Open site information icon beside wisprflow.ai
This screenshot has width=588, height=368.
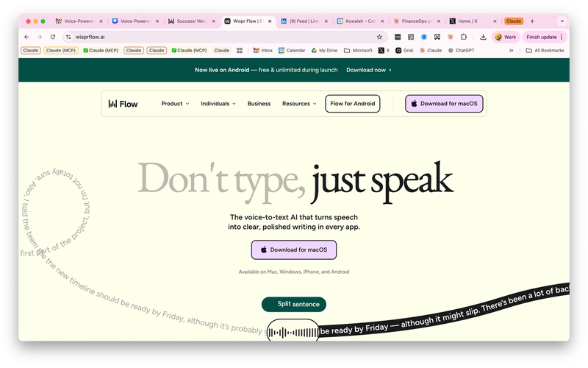point(68,37)
